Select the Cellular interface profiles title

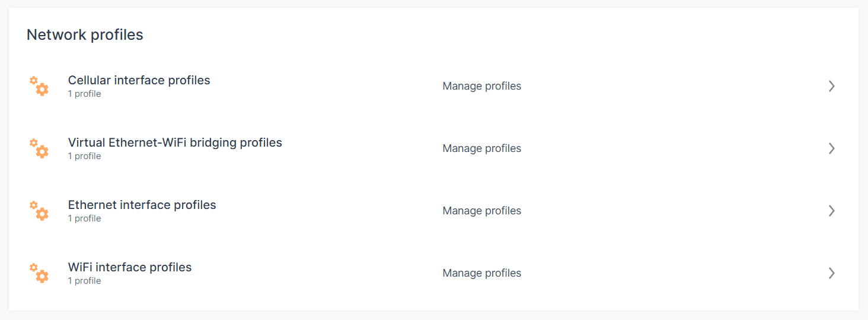click(139, 80)
